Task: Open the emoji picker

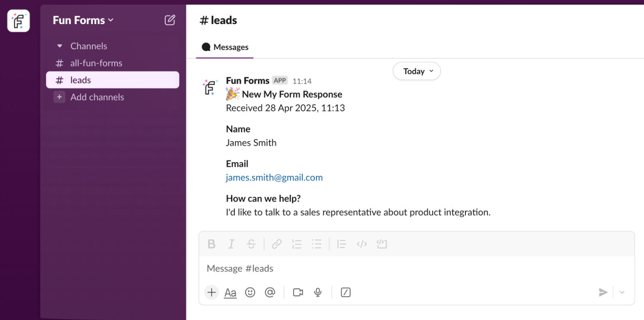Action: (x=250, y=293)
